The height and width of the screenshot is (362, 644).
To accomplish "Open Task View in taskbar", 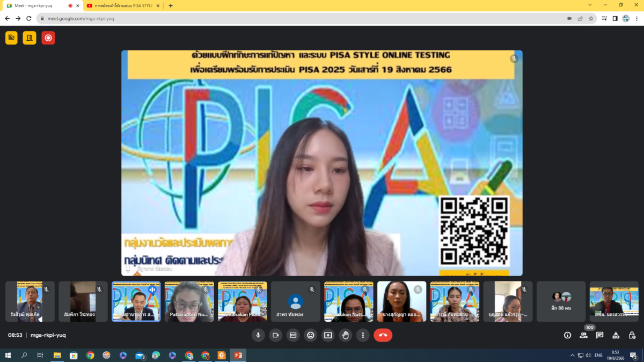I will coord(40,355).
